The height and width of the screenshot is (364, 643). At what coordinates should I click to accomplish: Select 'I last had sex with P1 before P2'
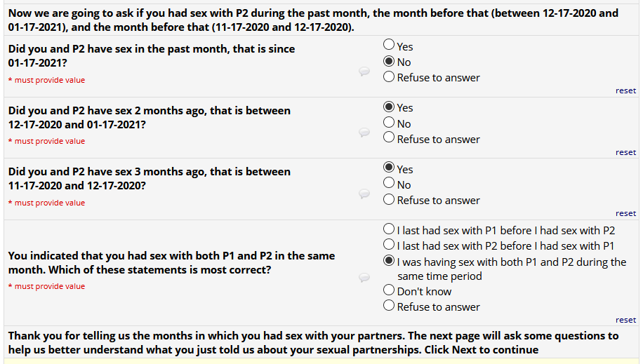389,229
